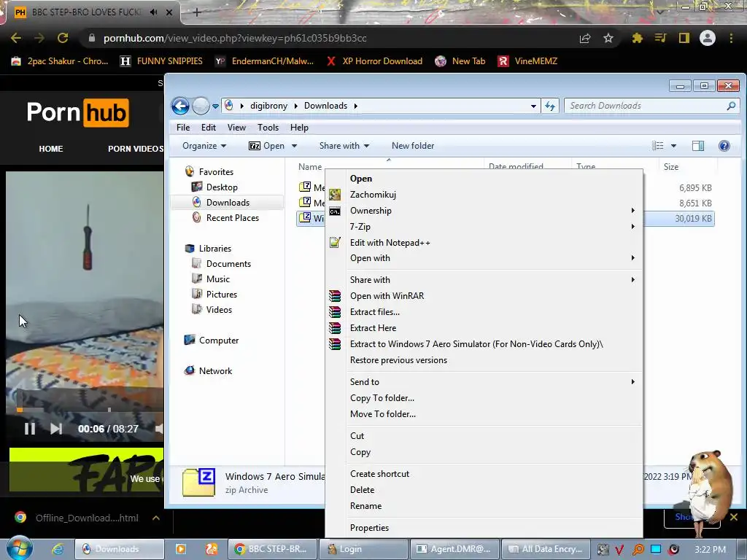
Task: Choose Copy To folder...
Action: click(x=485, y=398)
